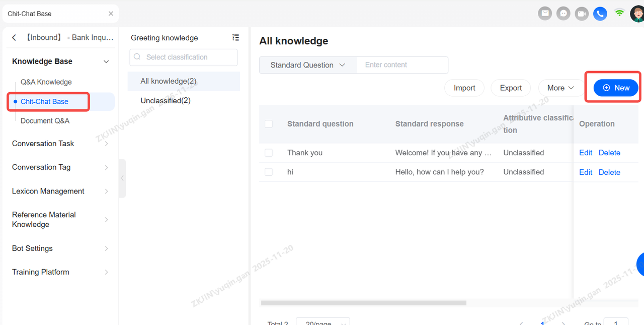Open the chat message bubble icon
The width and height of the screenshot is (644, 325).
(563, 14)
